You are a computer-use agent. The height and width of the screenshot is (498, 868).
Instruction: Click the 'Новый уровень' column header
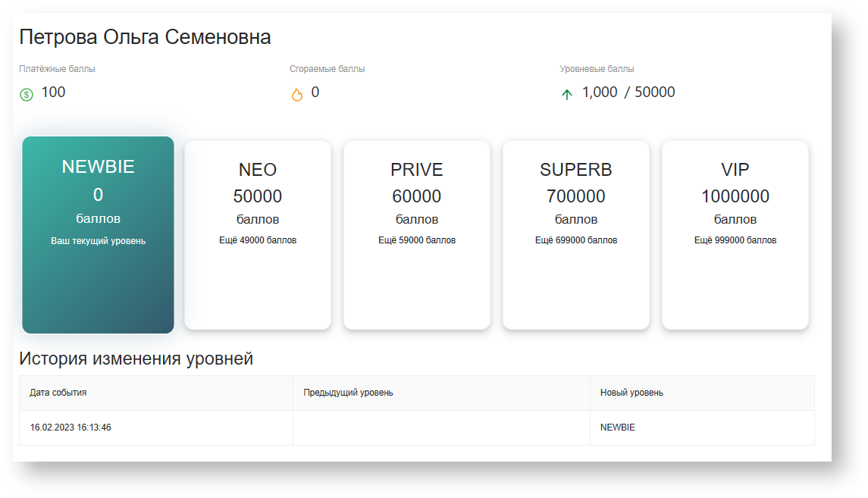[631, 393]
